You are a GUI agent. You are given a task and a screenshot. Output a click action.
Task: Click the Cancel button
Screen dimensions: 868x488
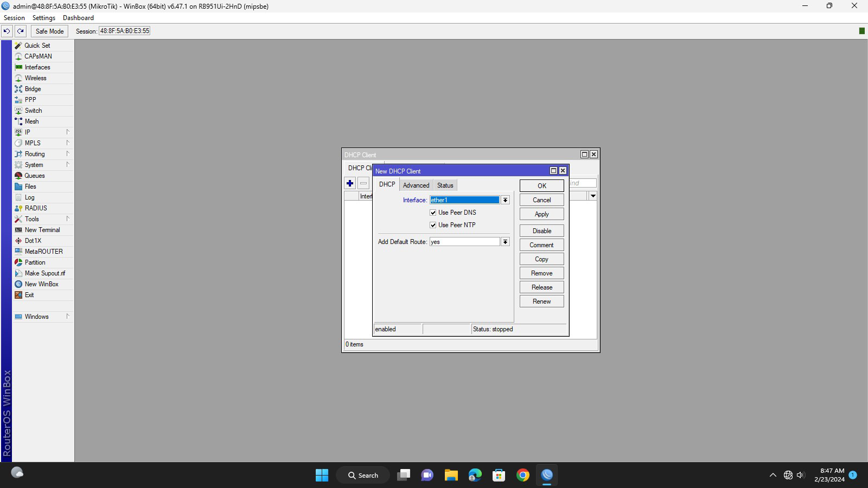click(541, 200)
